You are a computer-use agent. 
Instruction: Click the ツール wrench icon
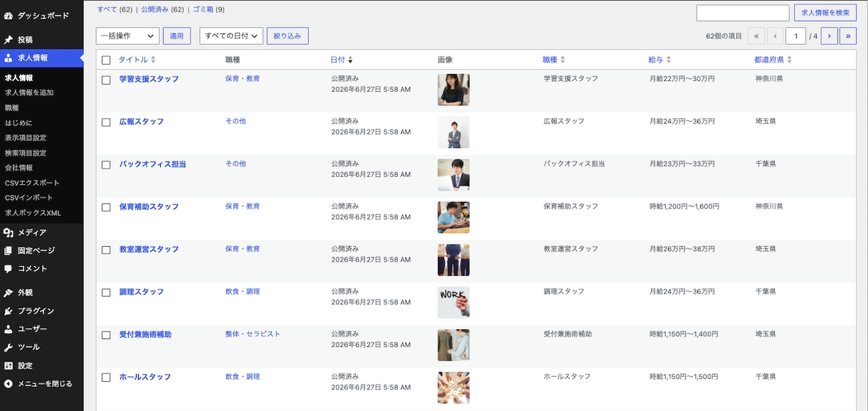coord(9,348)
